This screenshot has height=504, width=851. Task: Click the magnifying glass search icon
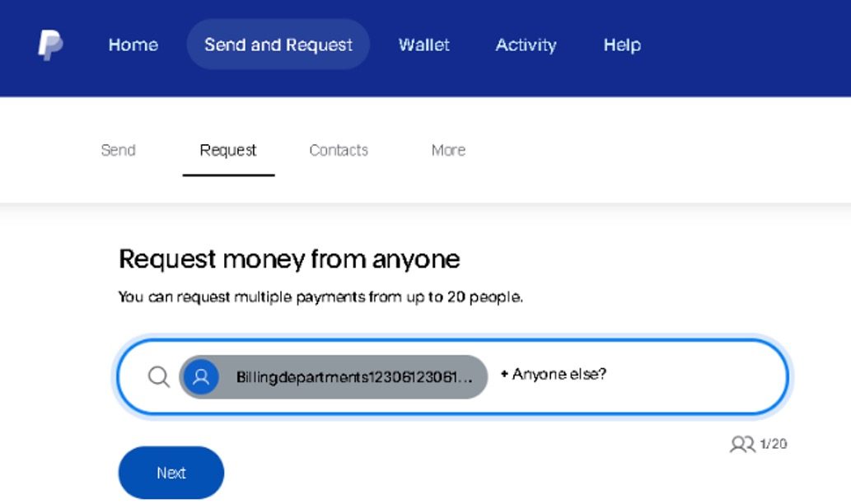pos(158,377)
